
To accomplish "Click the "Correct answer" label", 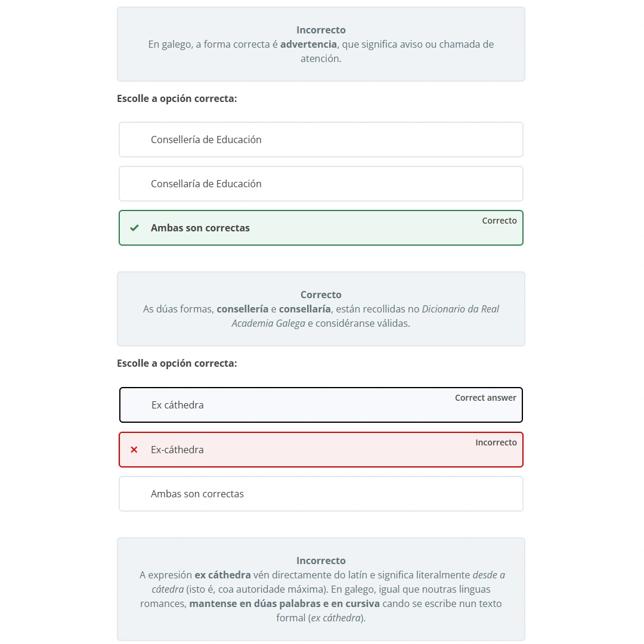I will 485,398.
